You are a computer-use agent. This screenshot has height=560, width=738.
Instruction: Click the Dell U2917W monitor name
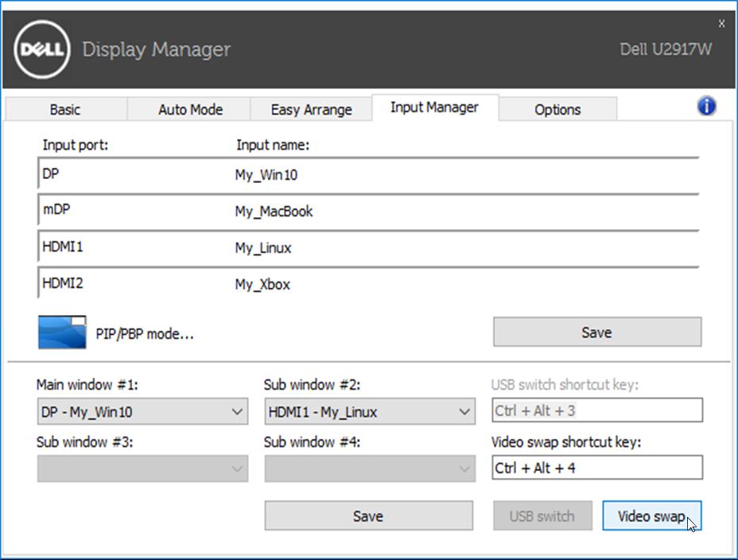(666, 49)
